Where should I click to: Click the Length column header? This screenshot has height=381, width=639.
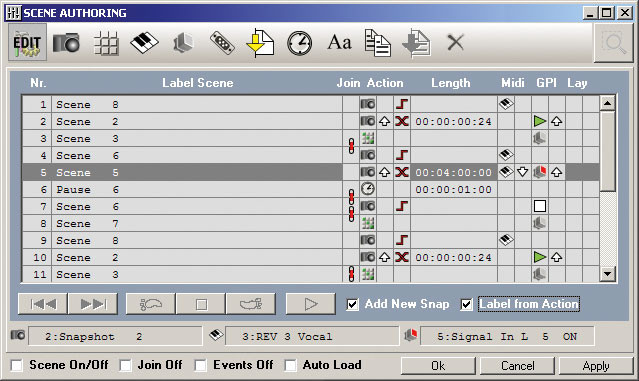(451, 83)
